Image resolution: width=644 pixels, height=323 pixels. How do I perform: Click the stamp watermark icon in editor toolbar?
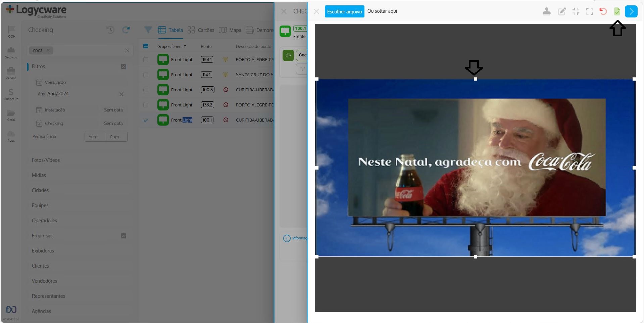pos(546,11)
